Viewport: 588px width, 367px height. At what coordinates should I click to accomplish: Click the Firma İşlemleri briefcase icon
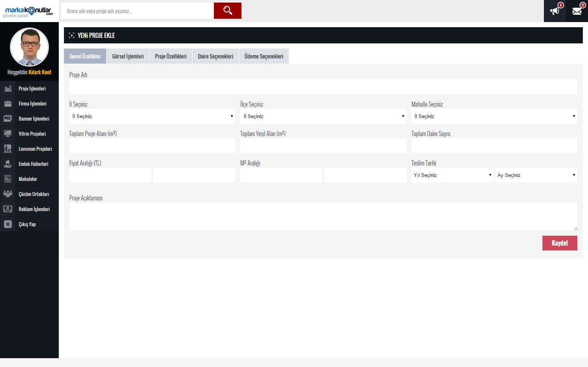click(8, 104)
